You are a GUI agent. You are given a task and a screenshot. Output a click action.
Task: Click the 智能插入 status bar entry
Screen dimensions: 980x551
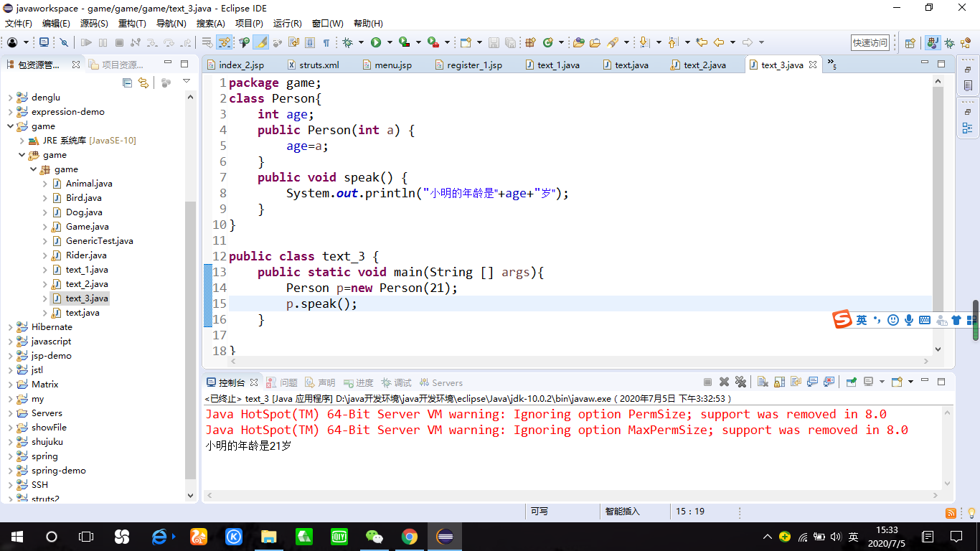(x=622, y=512)
